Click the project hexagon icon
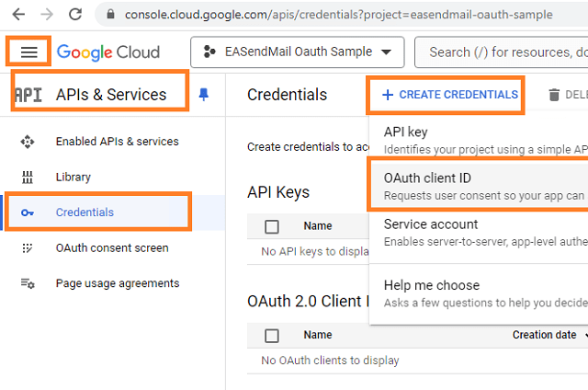Screen dimensions: 588x390 [209, 52]
